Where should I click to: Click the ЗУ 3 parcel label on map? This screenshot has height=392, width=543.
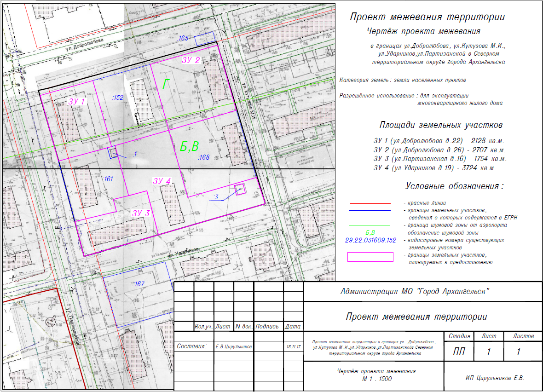click(x=141, y=213)
